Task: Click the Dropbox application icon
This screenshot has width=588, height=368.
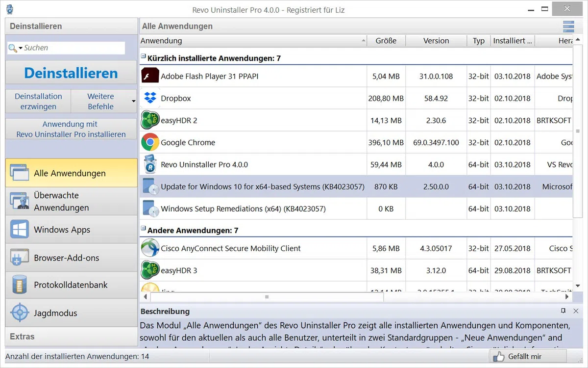Action: tap(150, 98)
